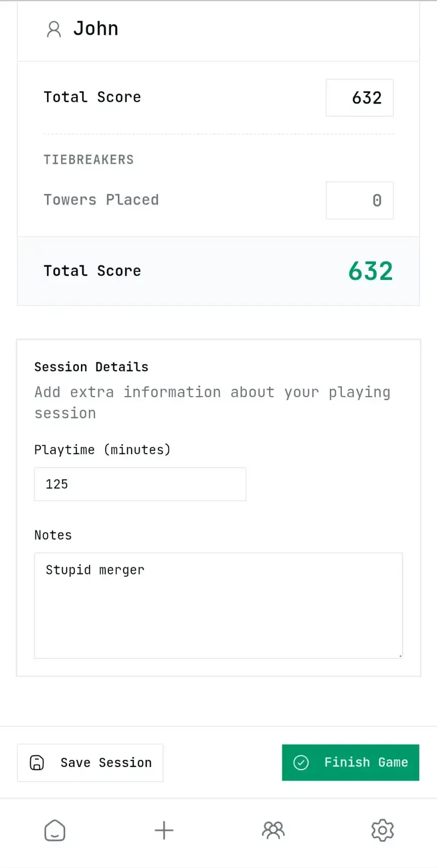Click the Towers Placed tiebreaker field
437x868 pixels.
360,201
